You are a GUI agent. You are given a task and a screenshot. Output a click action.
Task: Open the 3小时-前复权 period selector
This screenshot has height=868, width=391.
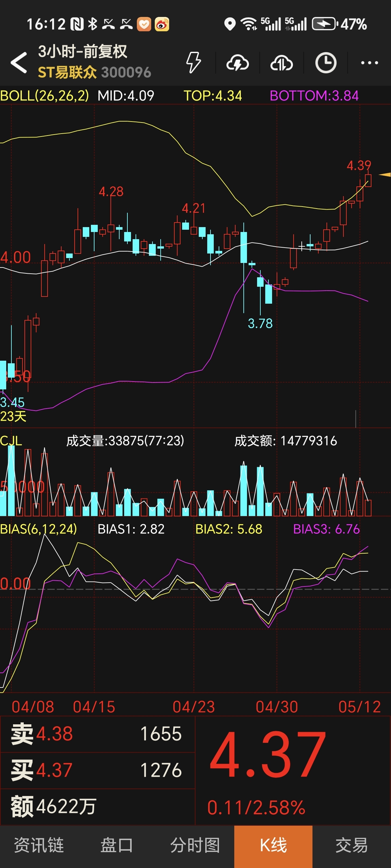(82, 51)
